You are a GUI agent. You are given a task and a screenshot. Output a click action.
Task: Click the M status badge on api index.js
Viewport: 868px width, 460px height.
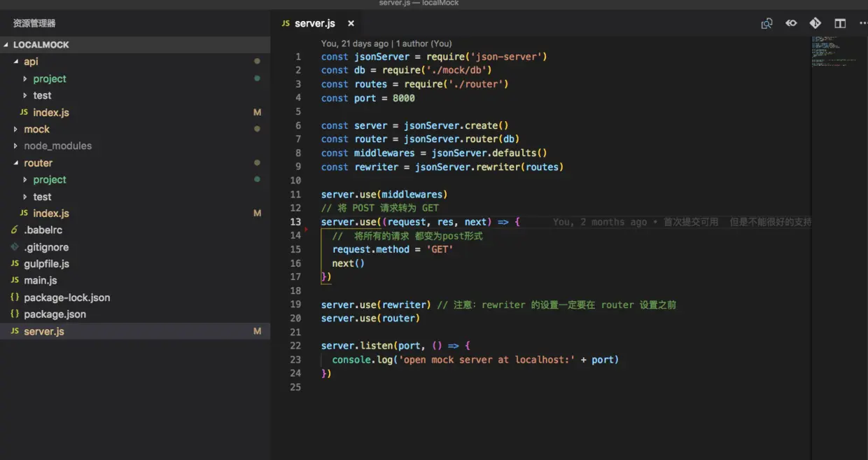point(257,112)
